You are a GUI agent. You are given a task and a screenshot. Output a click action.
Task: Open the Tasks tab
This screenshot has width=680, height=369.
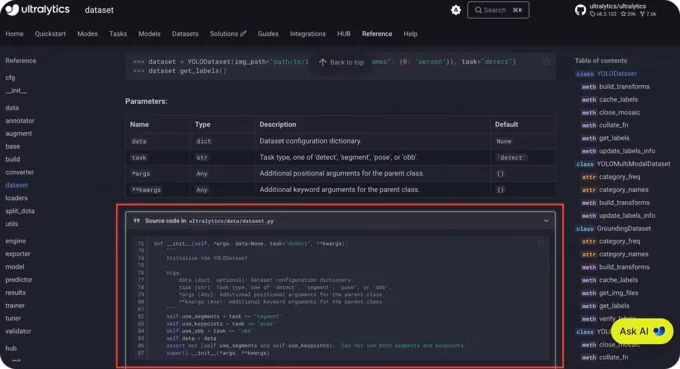click(x=118, y=34)
